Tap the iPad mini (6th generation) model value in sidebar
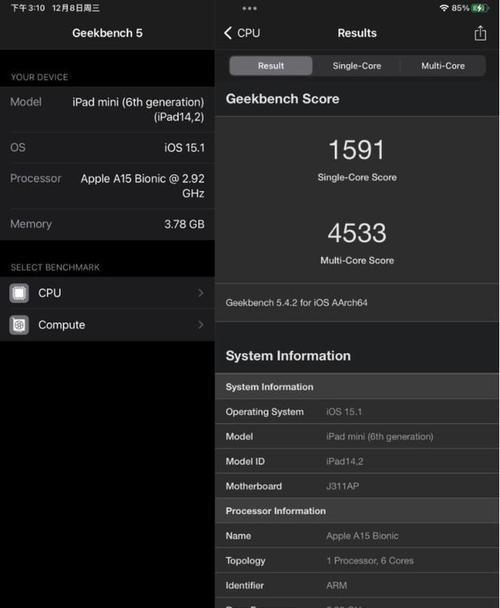Viewport: 500px width, 608px height. coord(138,109)
